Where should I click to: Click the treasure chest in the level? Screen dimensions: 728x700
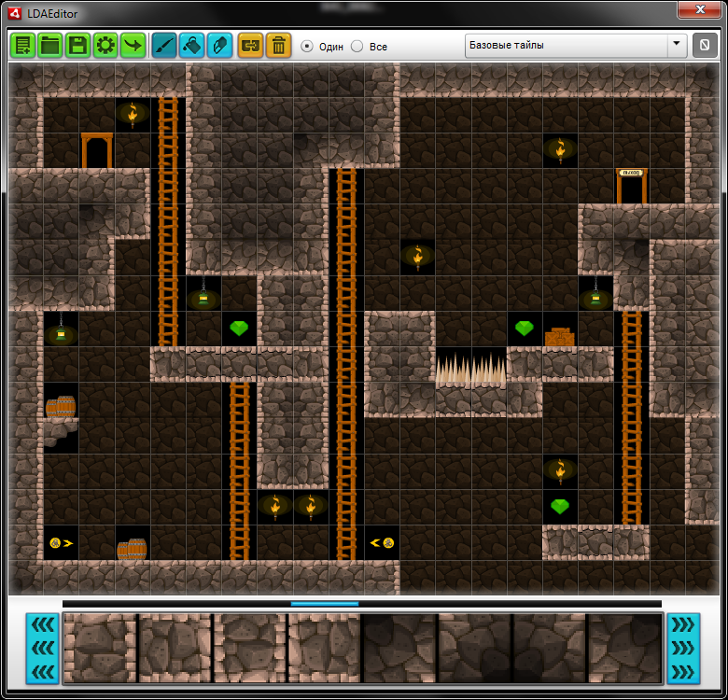point(559,337)
